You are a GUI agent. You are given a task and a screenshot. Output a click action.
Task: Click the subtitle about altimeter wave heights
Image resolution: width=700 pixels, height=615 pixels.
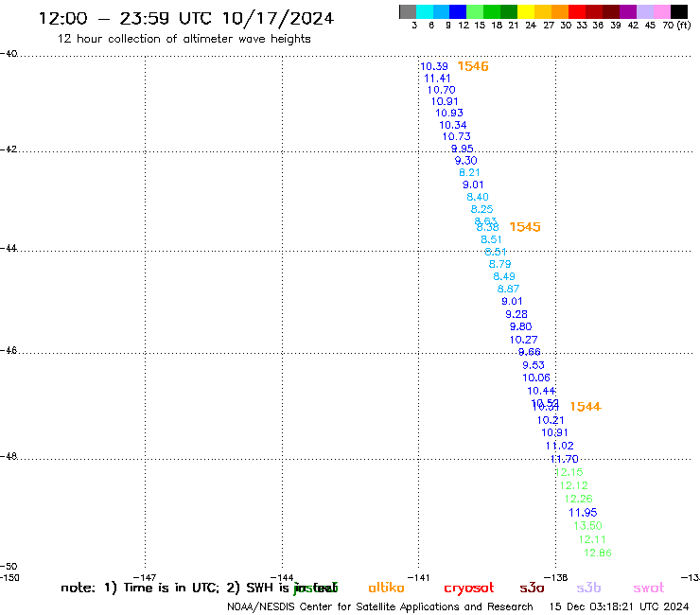pos(184,39)
